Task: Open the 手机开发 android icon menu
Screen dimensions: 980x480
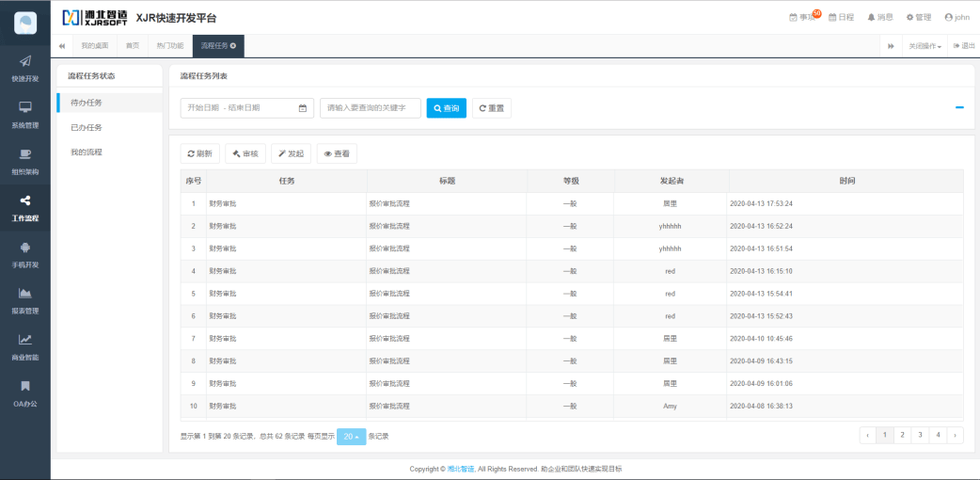Action: coord(25,255)
